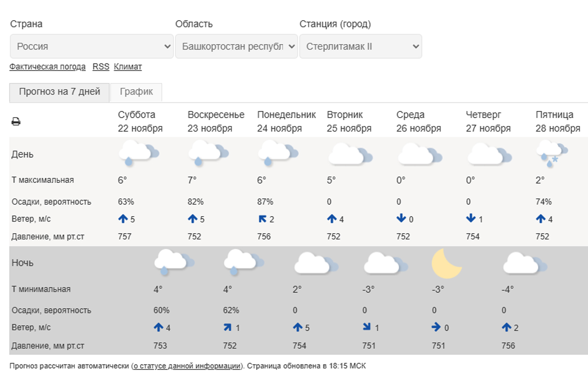Expand the Область region dropdown

[x=237, y=47]
